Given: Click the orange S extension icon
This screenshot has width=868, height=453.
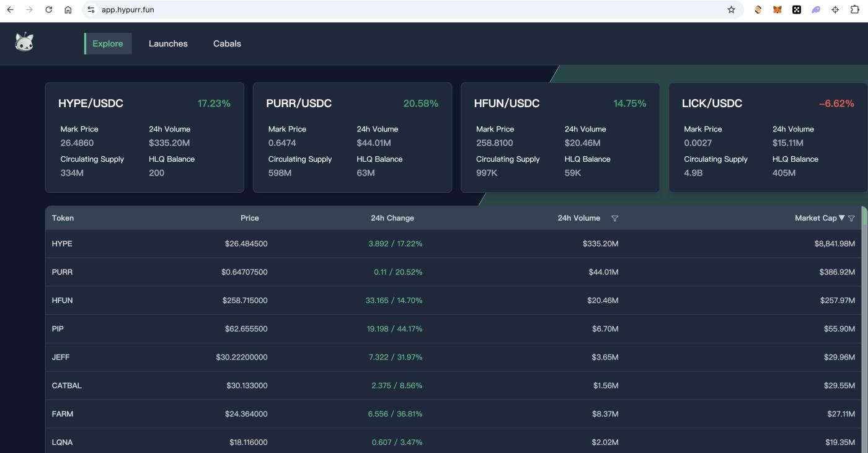Looking at the screenshot, I should coord(757,10).
